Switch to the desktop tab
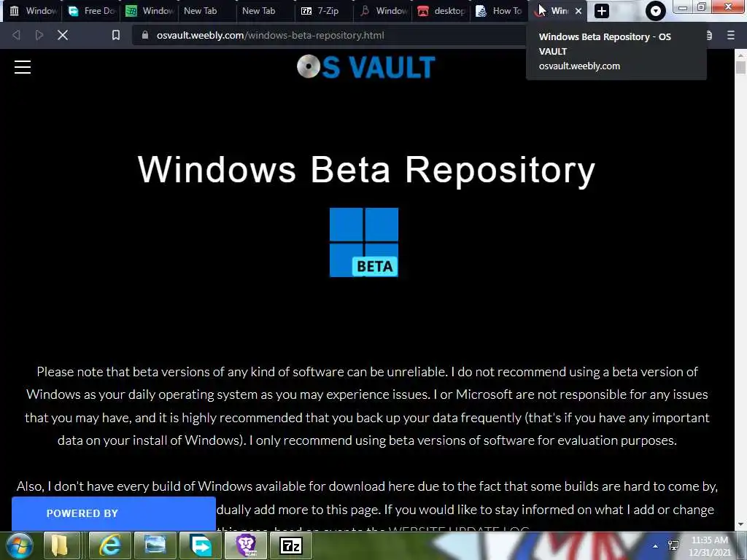Image resolution: width=747 pixels, height=560 pixels. tap(441, 11)
